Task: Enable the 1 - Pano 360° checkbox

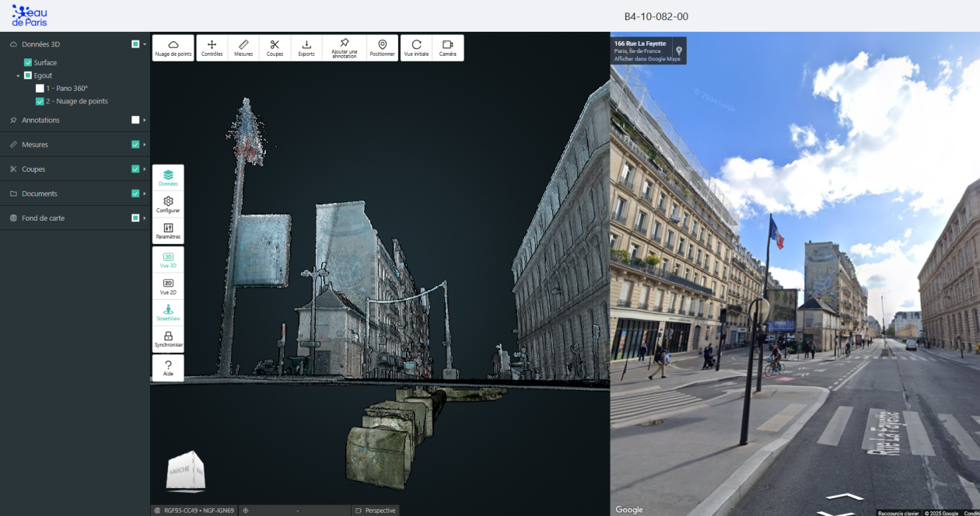Action: click(40, 89)
